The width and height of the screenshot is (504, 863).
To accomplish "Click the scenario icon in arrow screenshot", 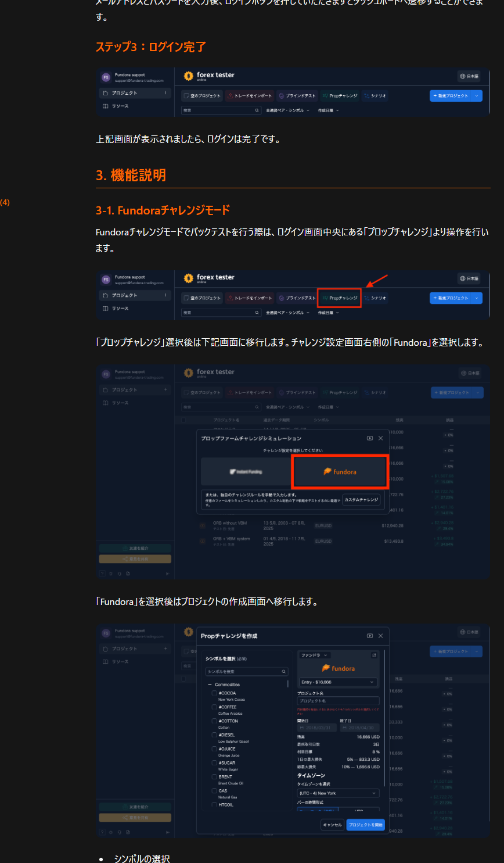I will point(367,298).
